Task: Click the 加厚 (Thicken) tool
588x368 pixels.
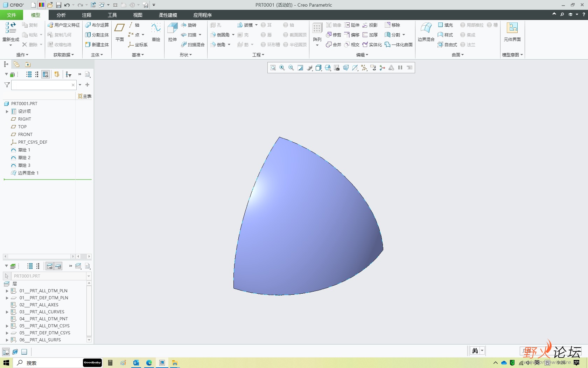Action: (370, 35)
